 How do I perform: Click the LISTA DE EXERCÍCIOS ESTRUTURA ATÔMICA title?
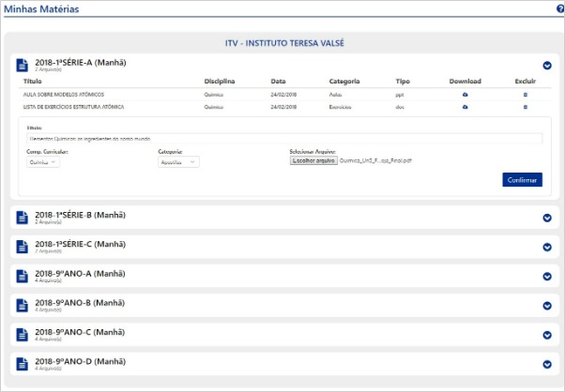(x=73, y=107)
